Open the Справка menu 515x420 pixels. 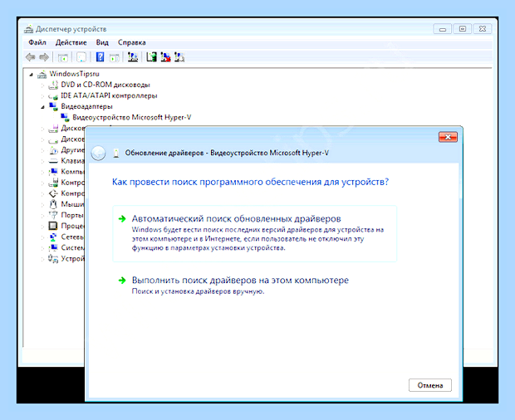coord(132,42)
